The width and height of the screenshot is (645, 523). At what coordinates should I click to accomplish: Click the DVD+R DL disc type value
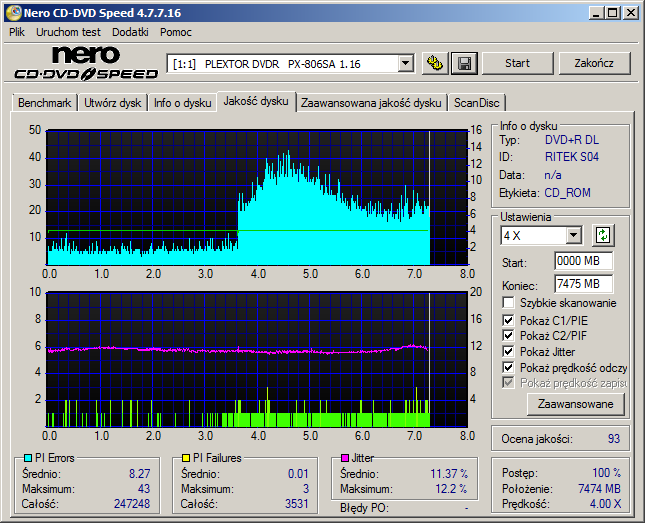[x=572, y=140]
